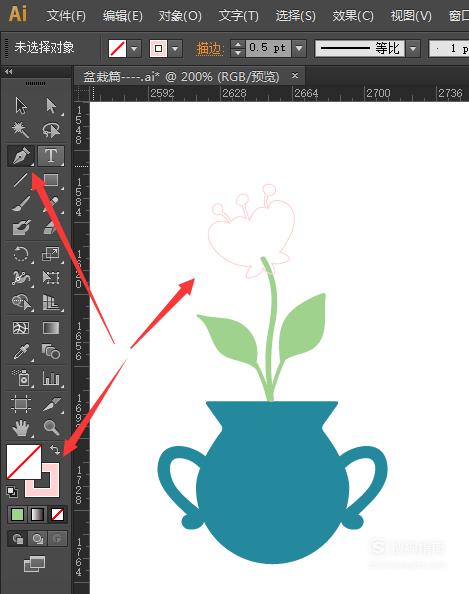Open the 选择(S) menu
Screen dimensions: 469x594
(x=295, y=16)
